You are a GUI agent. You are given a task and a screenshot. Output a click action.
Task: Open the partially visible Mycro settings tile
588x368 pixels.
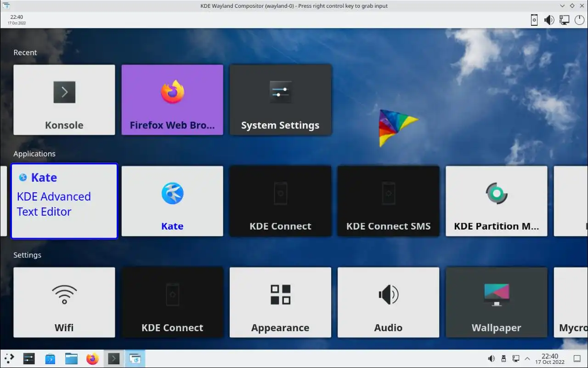(571, 302)
